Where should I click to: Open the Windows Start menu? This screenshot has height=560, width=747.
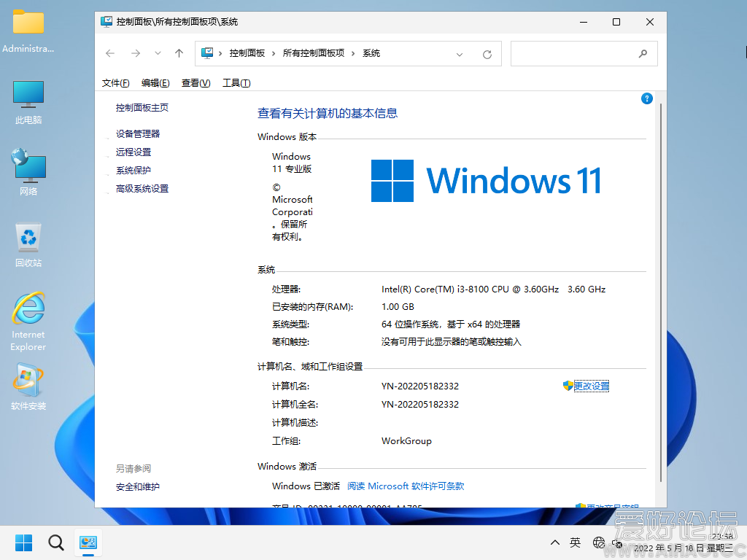[23, 542]
